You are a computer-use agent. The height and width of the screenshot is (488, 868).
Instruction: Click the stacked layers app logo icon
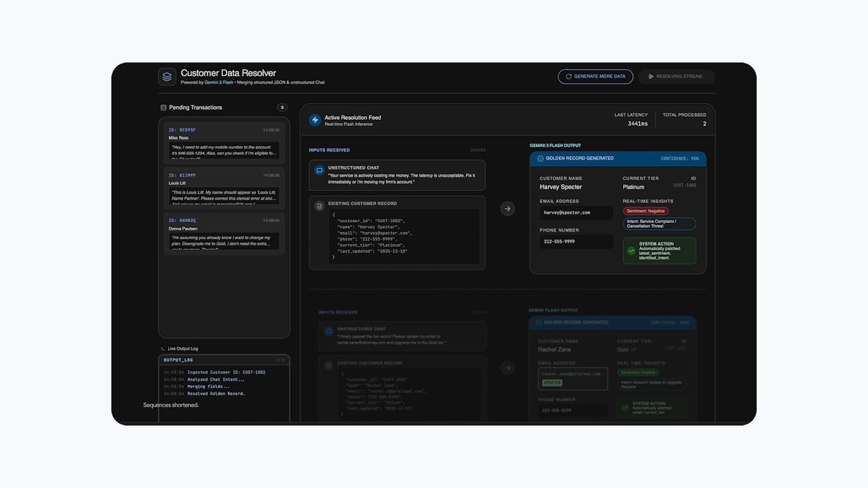tap(167, 77)
